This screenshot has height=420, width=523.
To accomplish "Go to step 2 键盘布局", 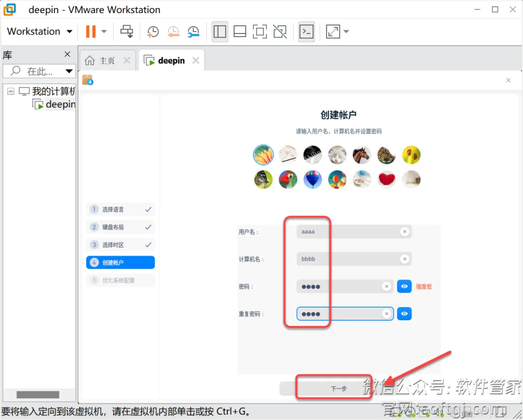I will (x=121, y=227).
